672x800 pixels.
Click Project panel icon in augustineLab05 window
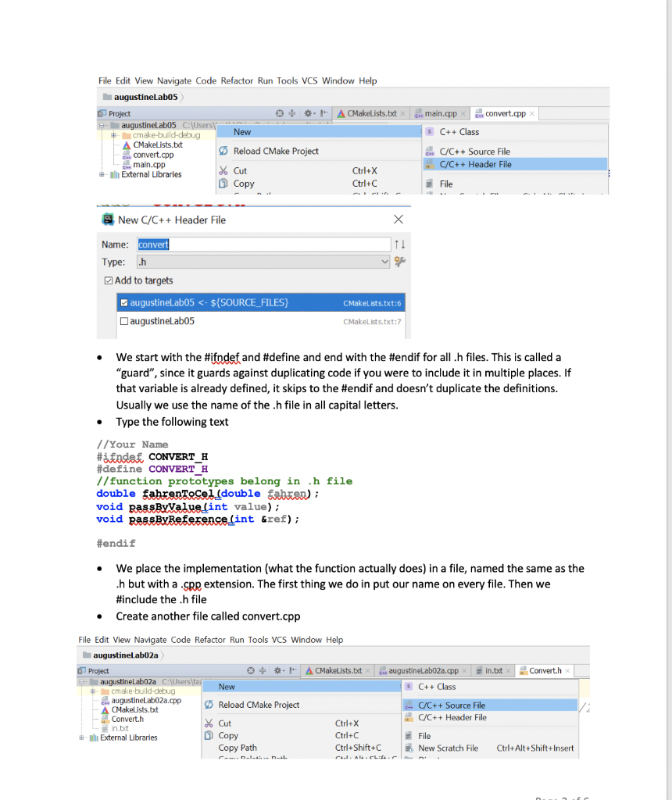[102, 113]
